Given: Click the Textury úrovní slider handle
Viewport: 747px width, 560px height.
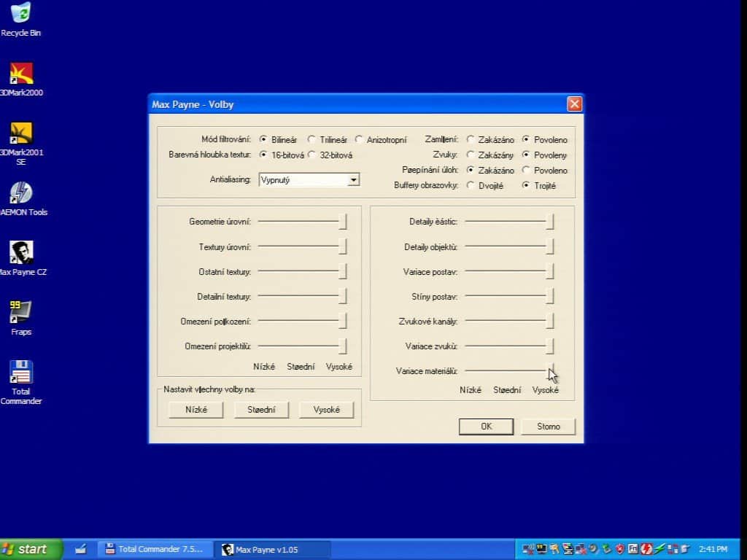Looking at the screenshot, I should (x=343, y=246).
